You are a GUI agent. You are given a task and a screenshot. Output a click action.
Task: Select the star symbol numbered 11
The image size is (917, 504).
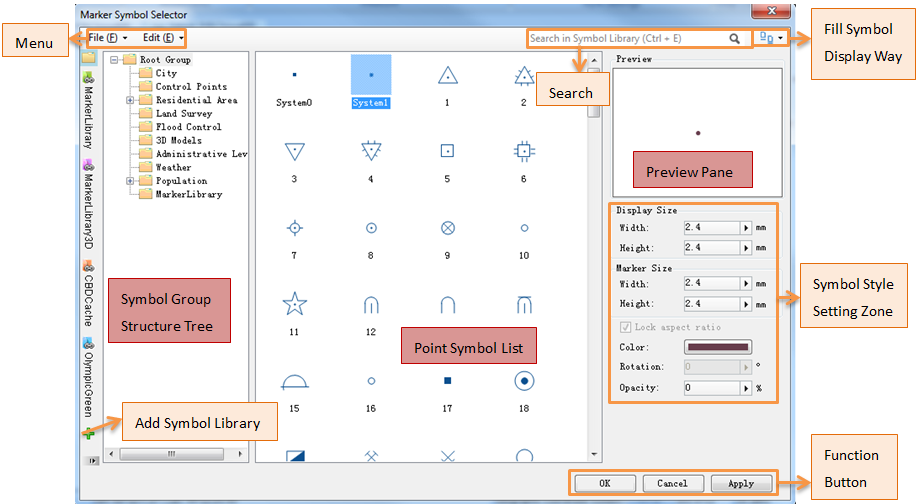pyautogui.click(x=294, y=303)
